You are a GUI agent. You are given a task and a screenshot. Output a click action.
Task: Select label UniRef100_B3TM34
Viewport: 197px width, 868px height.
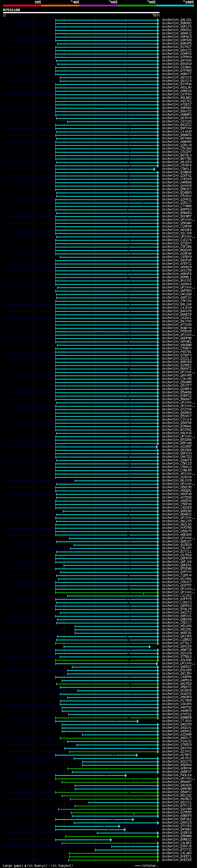pyautogui.click(x=177, y=84)
